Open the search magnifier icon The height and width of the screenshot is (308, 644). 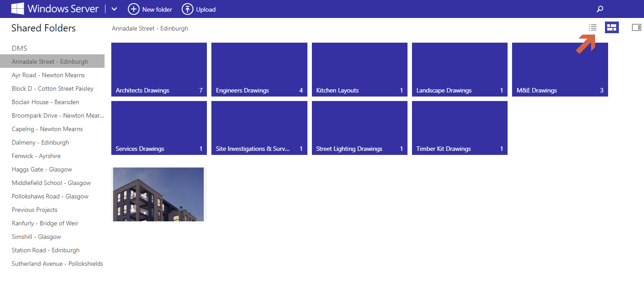(x=600, y=9)
